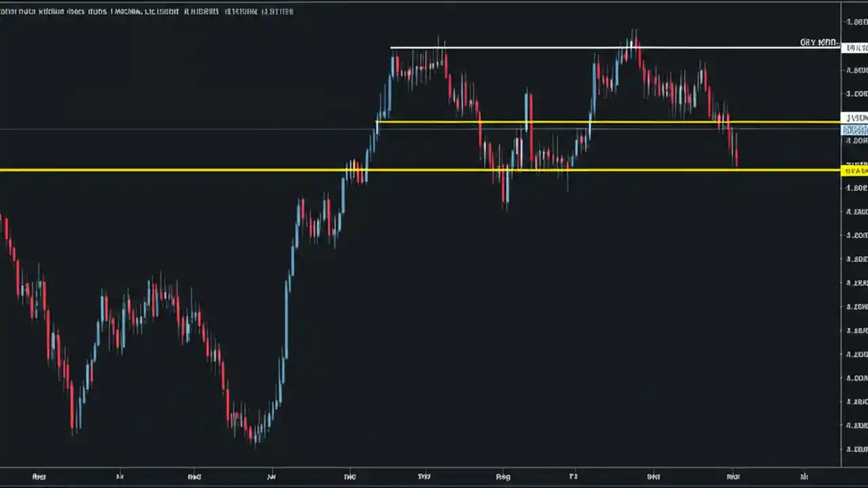Select the tall red candle at the far right

pos(736,149)
